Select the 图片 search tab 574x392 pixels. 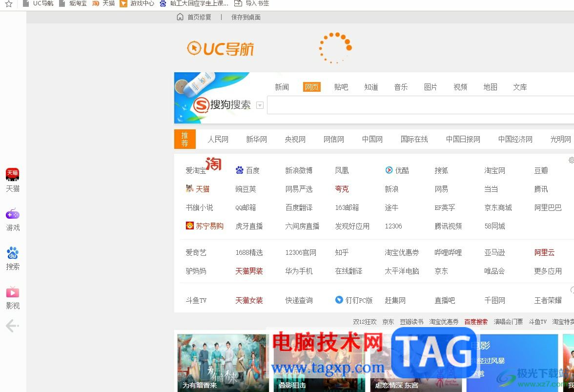coord(430,87)
